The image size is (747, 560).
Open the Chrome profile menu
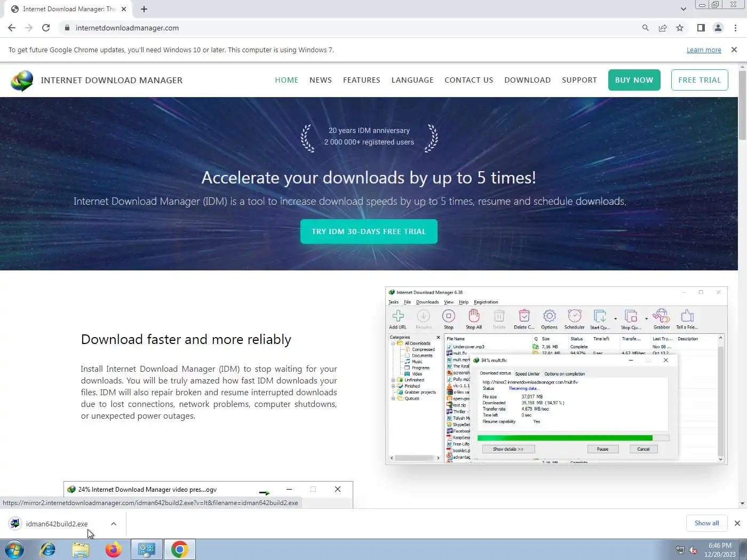(718, 28)
